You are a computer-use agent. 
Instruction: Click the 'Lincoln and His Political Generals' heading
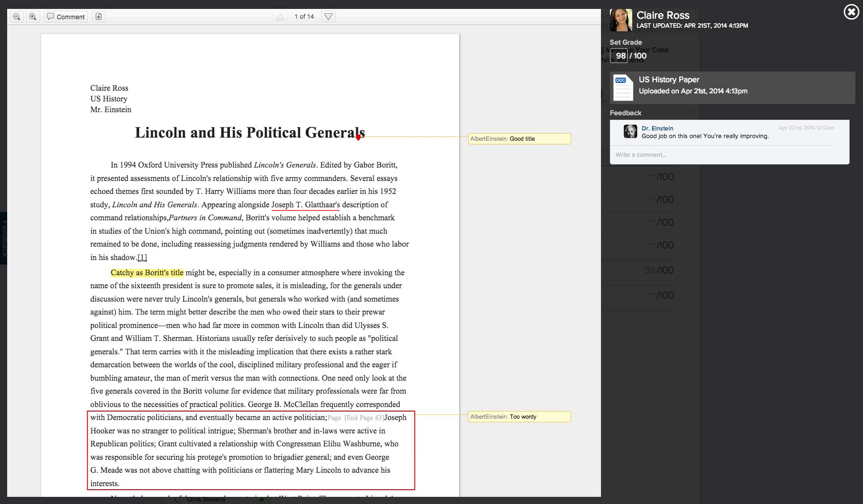tap(250, 132)
